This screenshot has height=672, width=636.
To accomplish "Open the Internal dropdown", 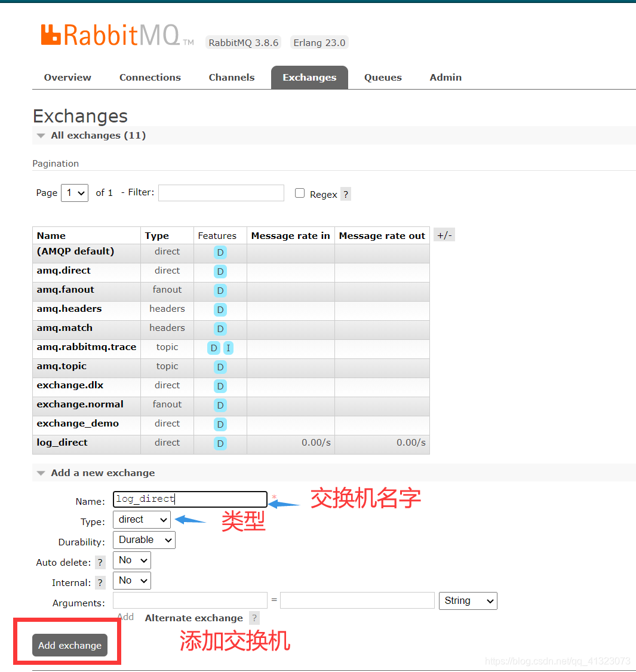I will tap(132, 580).
